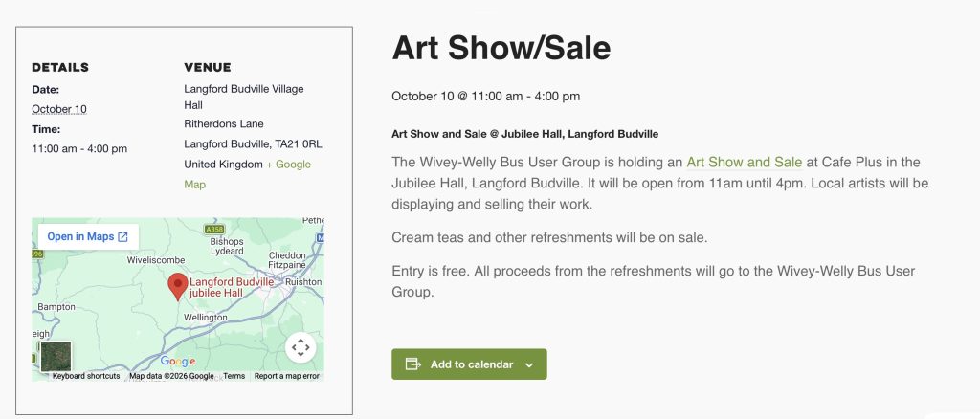Click Open in Maps button
The height and width of the screenshot is (419, 980).
click(x=88, y=236)
